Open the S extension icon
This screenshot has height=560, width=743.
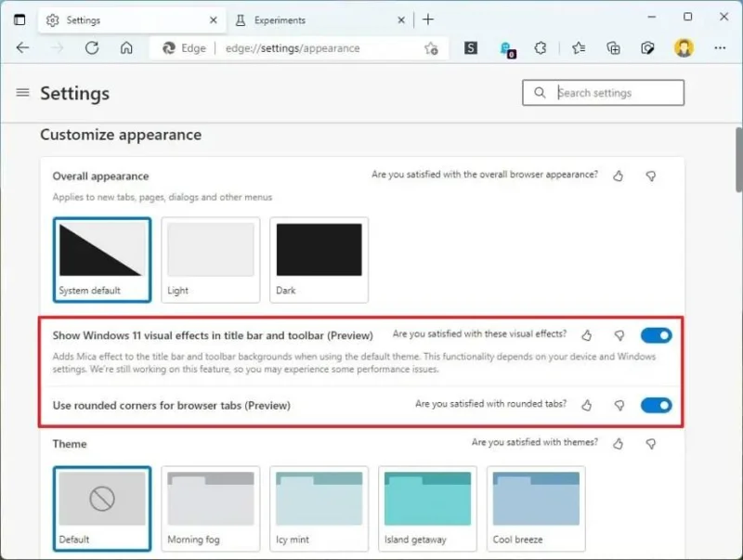[471, 48]
